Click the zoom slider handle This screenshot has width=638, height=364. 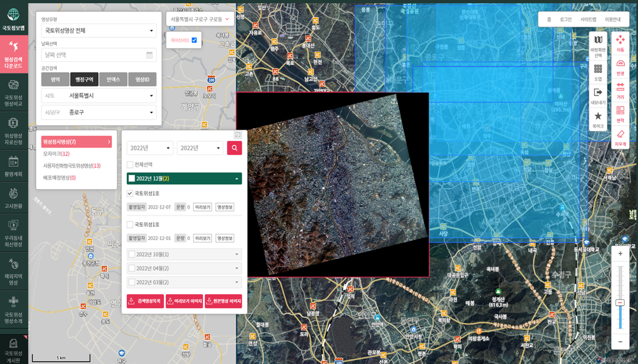pos(620,303)
